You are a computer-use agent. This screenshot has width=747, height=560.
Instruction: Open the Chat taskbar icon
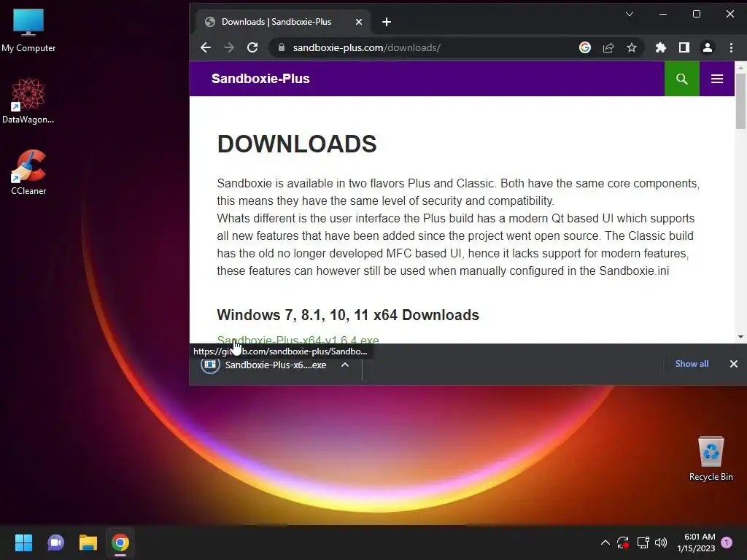55,542
